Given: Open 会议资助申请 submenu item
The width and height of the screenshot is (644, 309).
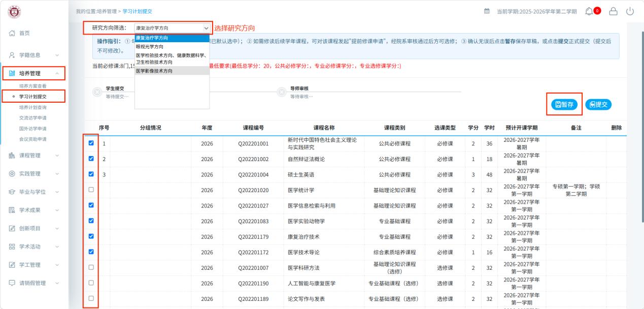Looking at the screenshot, I should 32,139.
